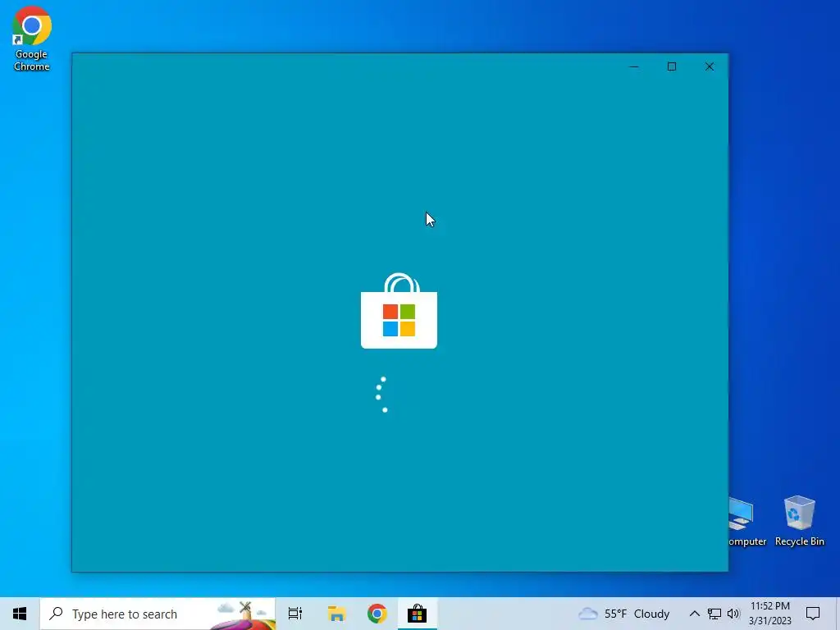Launch Chrome from the taskbar

[x=377, y=614]
